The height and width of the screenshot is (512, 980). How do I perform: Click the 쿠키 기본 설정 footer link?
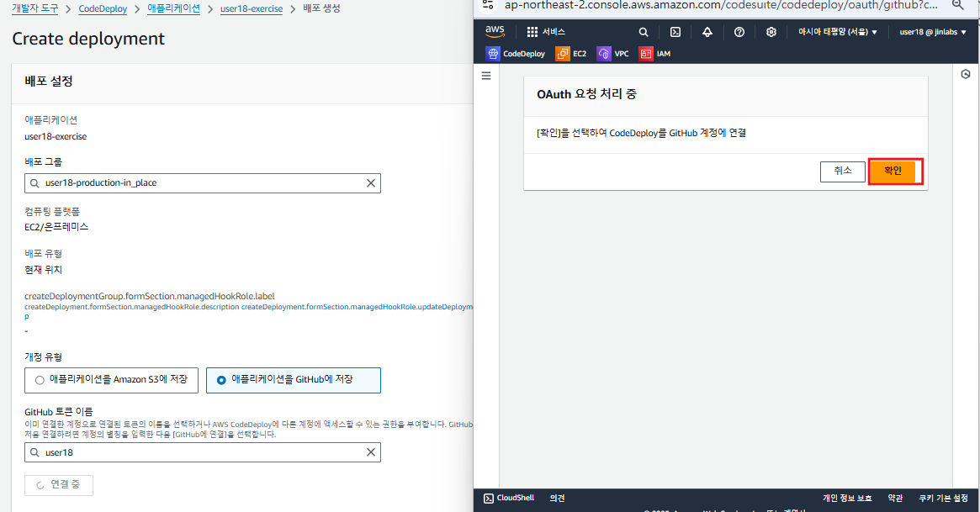943,498
